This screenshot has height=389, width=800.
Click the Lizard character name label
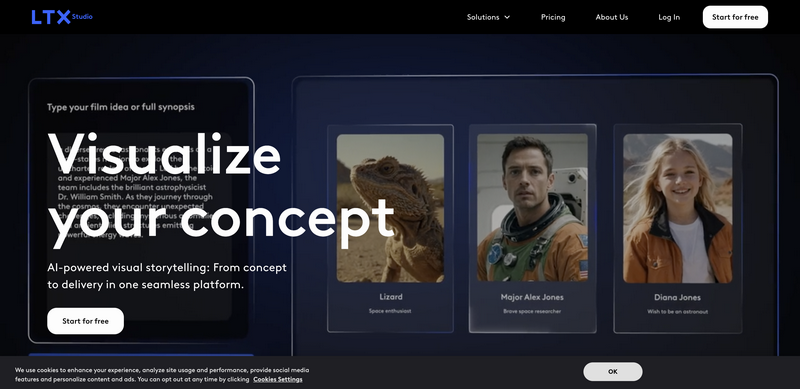[391, 297]
